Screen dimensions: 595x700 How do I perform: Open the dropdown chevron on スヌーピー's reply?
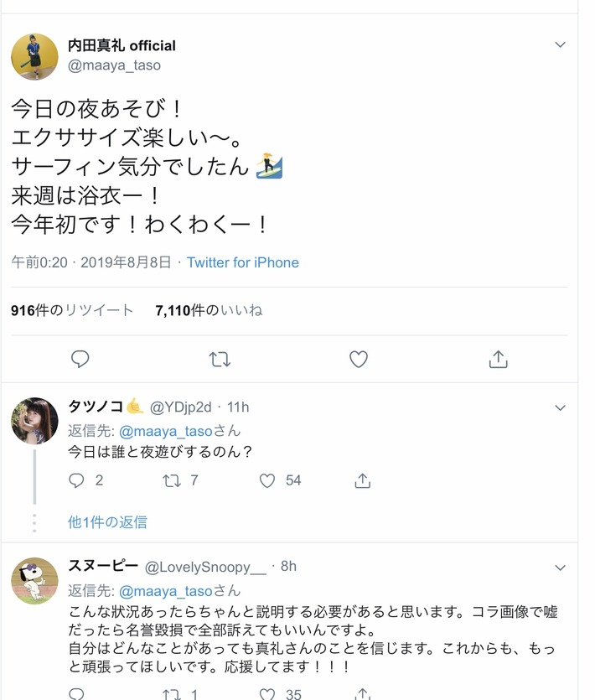point(560,567)
